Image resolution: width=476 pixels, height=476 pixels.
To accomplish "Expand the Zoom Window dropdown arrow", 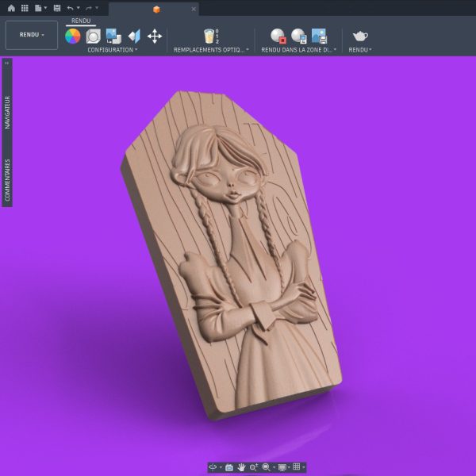I will coord(274,467).
